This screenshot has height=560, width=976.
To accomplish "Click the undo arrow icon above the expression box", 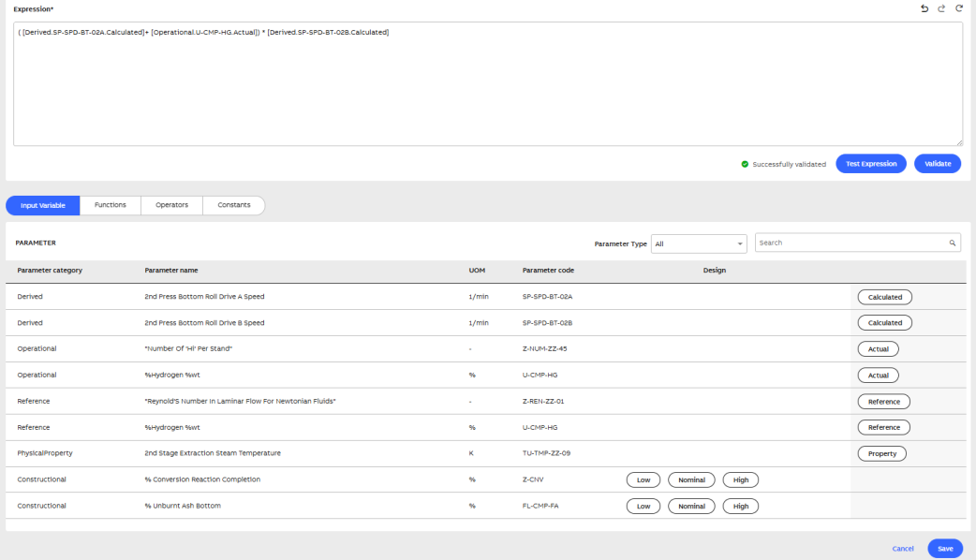I will (924, 8).
